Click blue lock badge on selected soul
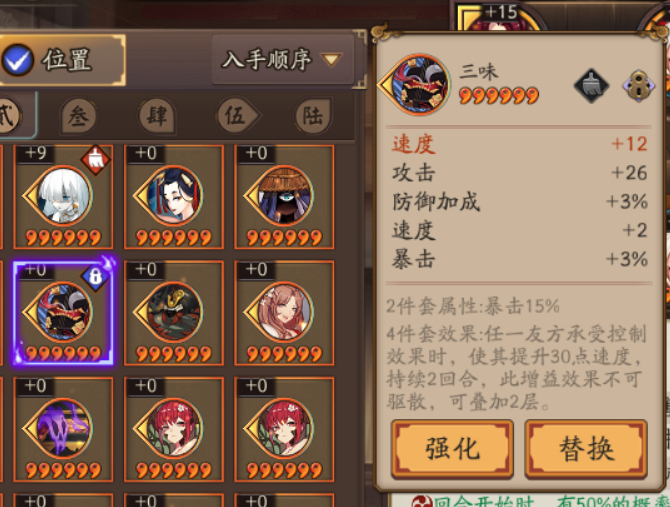Viewport: 670px width, 507px height. pos(95,277)
